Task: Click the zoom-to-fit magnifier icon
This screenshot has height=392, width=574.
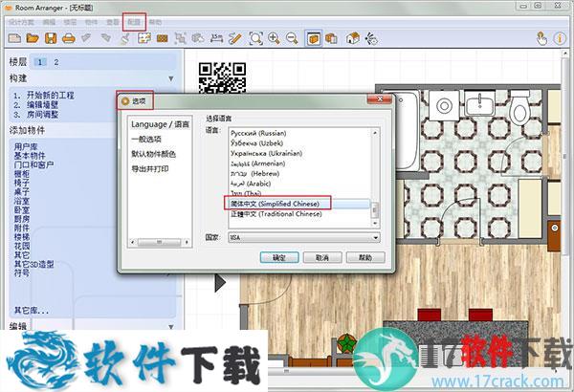Action: pyautogui.click(x=255, y=38)
